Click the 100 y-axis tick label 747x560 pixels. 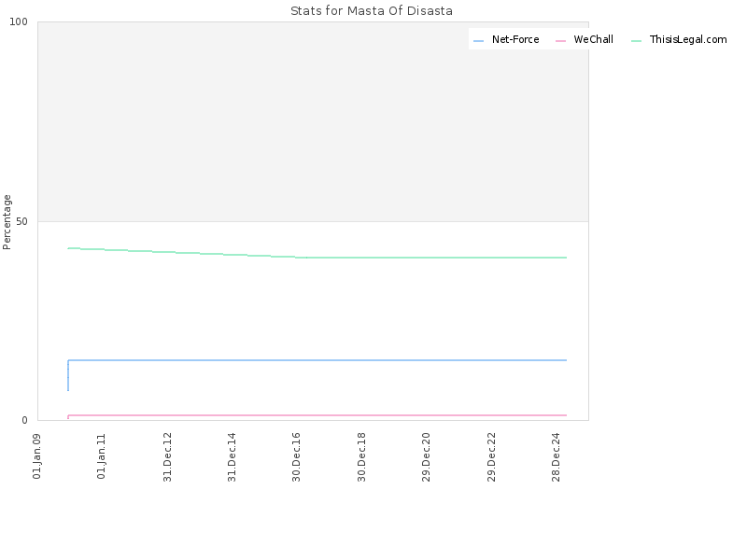pyautogui.click(x=19, y=21)
